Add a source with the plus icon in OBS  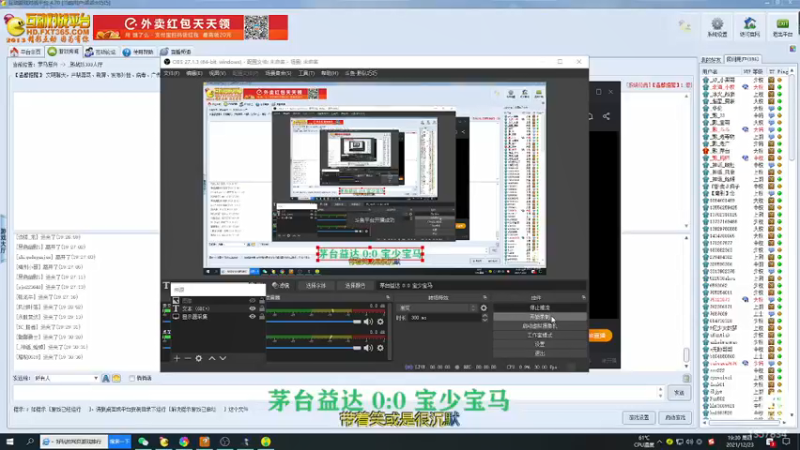177,358
